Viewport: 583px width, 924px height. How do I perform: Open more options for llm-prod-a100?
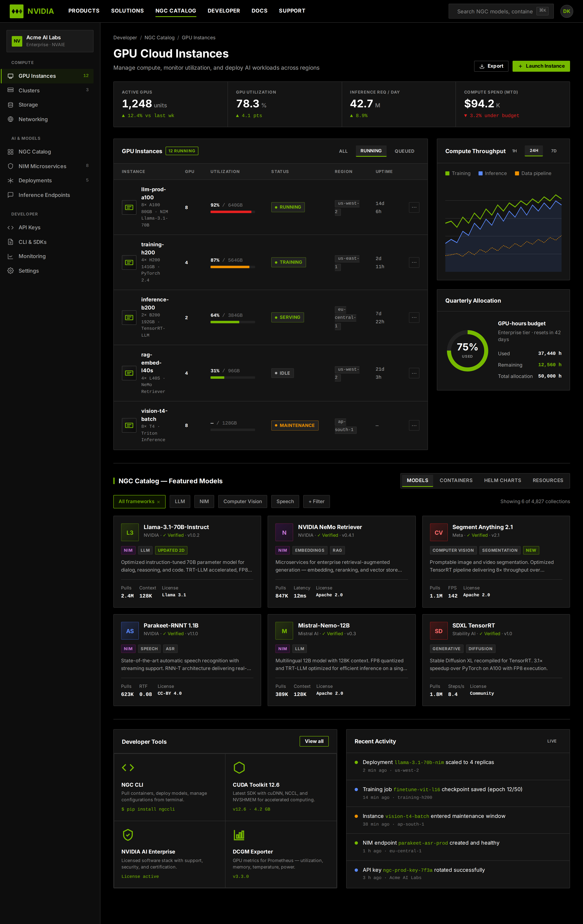click(x=414, y=207)
